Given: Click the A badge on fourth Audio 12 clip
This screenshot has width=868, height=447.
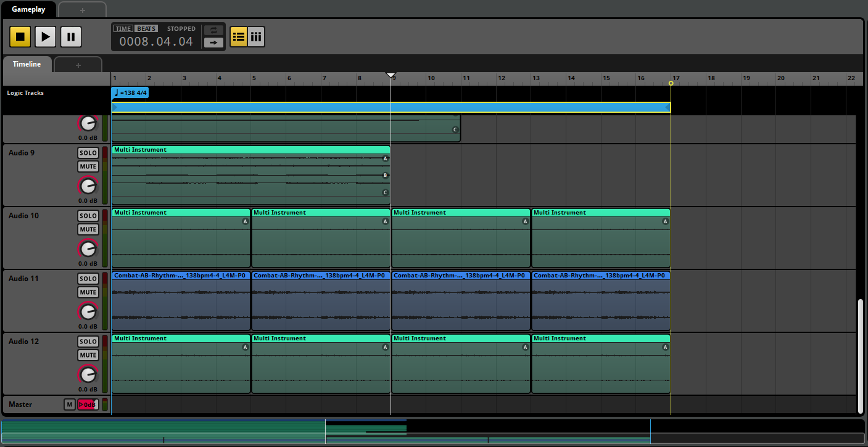Looking at the screenshot, I should point(665,347).
